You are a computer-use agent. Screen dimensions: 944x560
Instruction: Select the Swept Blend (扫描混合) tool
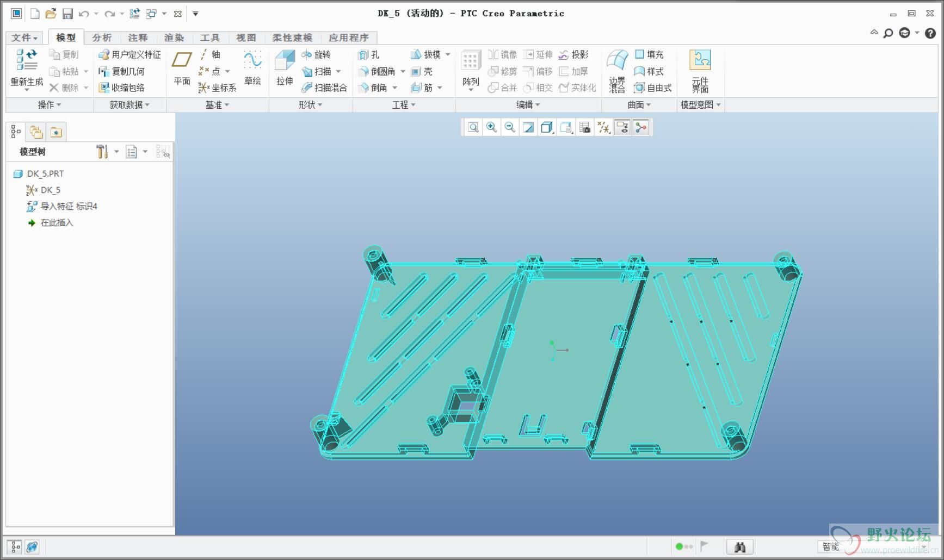click(324, 88)
